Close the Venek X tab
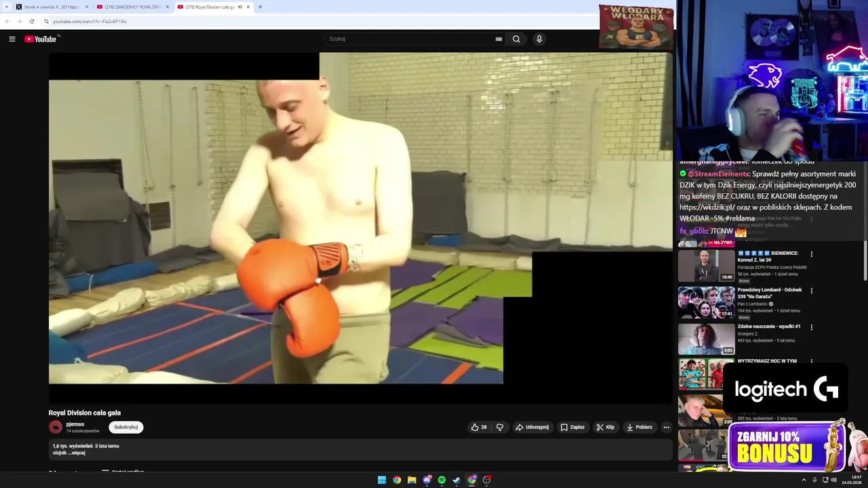The image size is (868, 488). click(86, 7)
